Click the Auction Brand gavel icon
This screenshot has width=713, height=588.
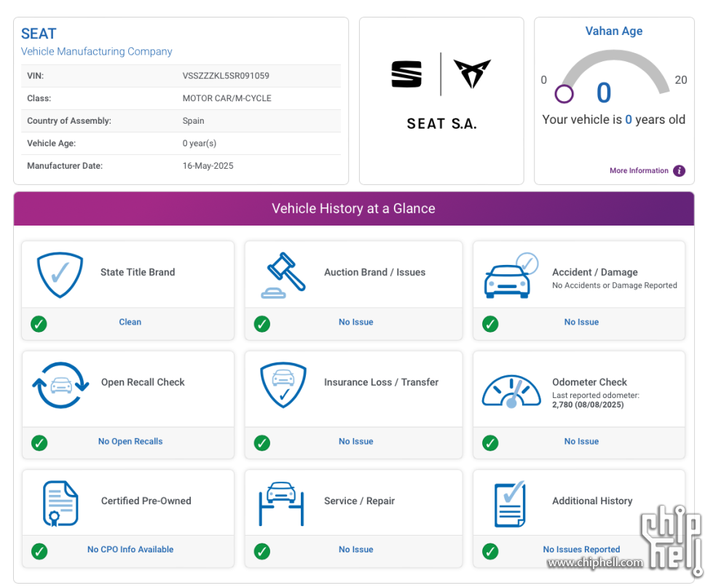coord(283,275)
